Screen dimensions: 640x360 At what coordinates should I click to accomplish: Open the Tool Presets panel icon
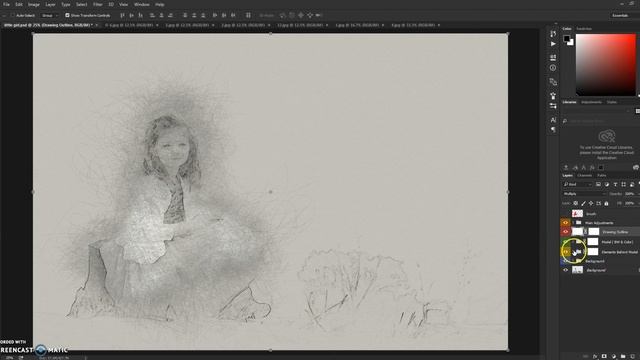[x=553, y=106]
